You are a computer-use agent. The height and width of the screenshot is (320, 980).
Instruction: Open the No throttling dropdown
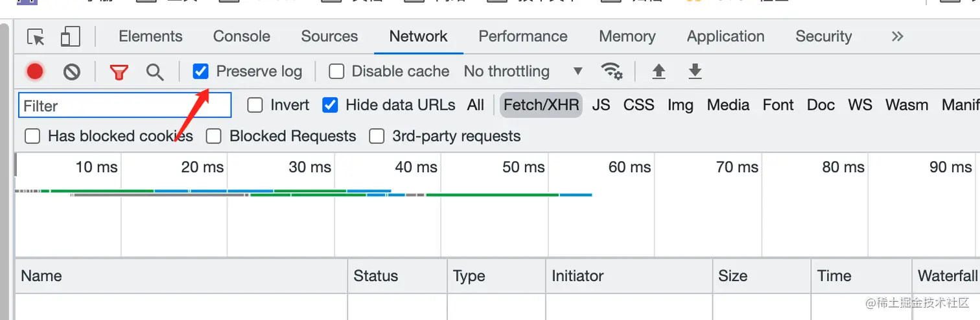(522, 71)
